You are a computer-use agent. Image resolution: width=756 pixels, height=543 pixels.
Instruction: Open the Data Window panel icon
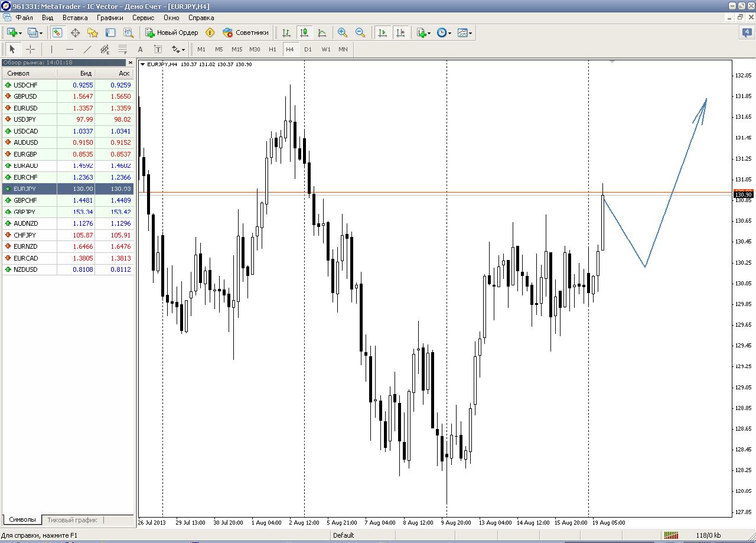[x=75, y=33]
